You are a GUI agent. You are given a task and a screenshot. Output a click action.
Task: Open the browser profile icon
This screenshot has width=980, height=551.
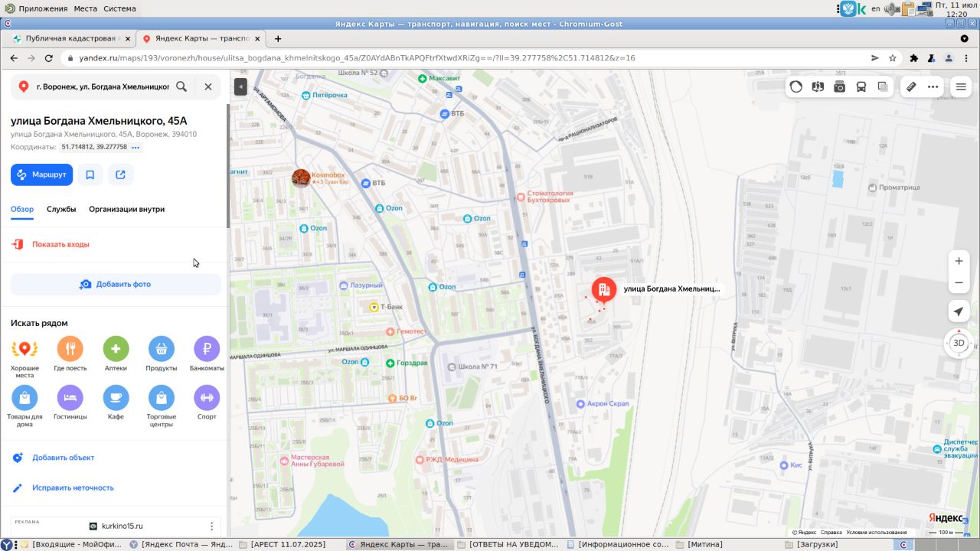(949, 57)
